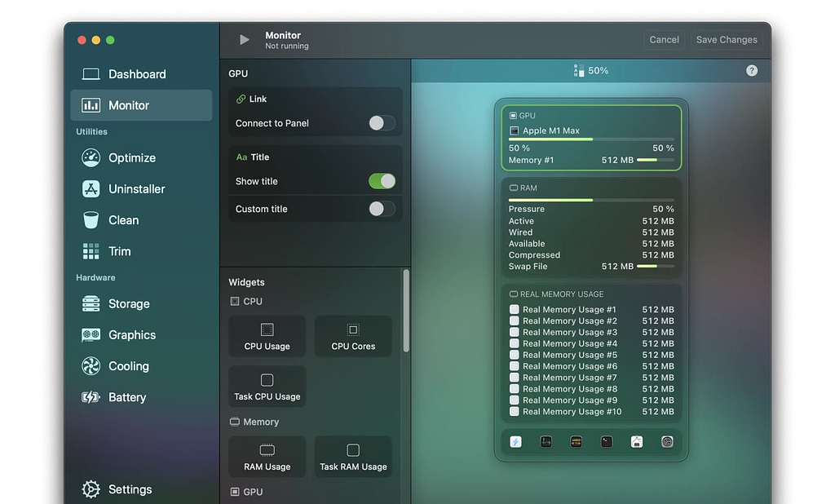835x504 pixels.
Task: Open the Optimize utility
Action: coord(131,158)
